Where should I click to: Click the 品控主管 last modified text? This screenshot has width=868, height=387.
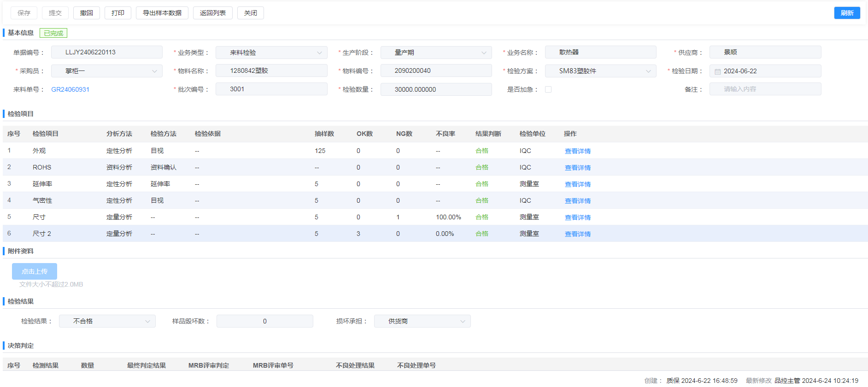pos(816,381)
